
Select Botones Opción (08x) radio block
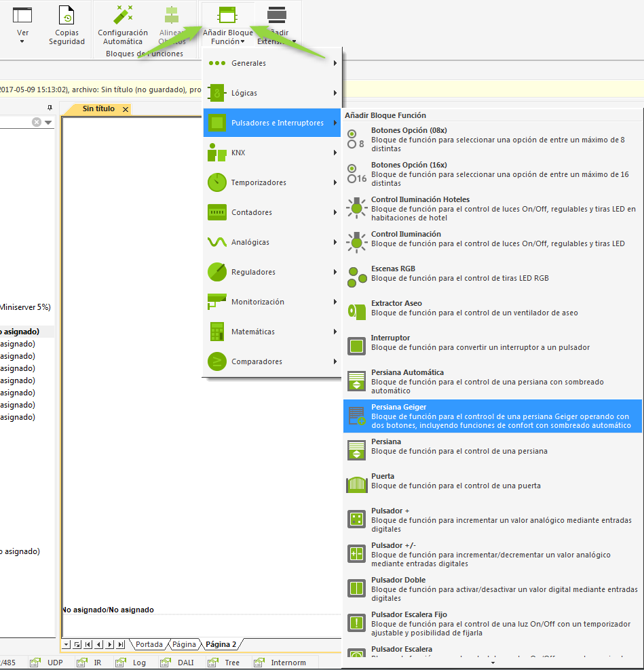pyautogui.click(x=493, y=139)
